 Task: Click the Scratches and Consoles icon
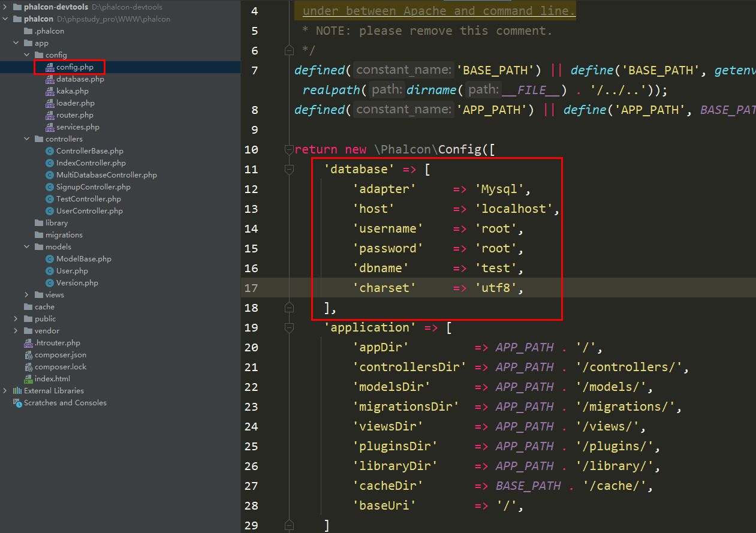coord(17,403)
